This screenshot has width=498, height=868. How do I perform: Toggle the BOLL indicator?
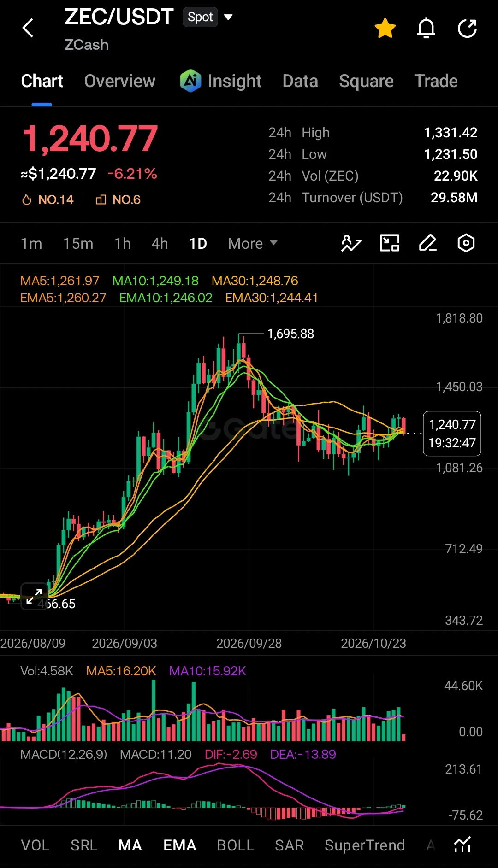tap(236, 845)
